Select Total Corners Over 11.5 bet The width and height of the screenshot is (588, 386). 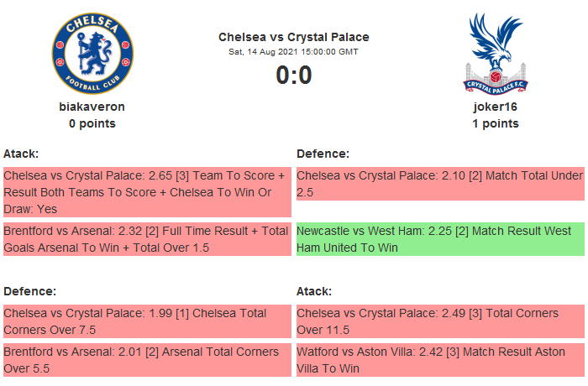click(439, 321)
